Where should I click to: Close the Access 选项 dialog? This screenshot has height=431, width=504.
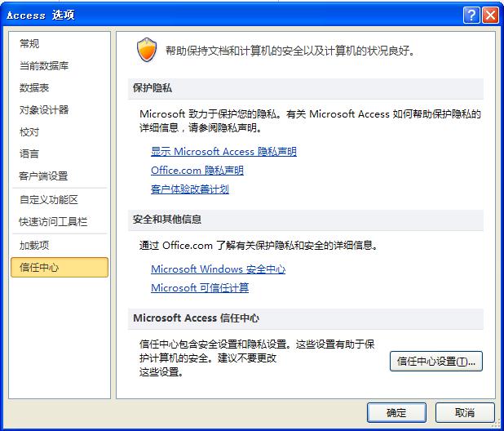[490, 16]
